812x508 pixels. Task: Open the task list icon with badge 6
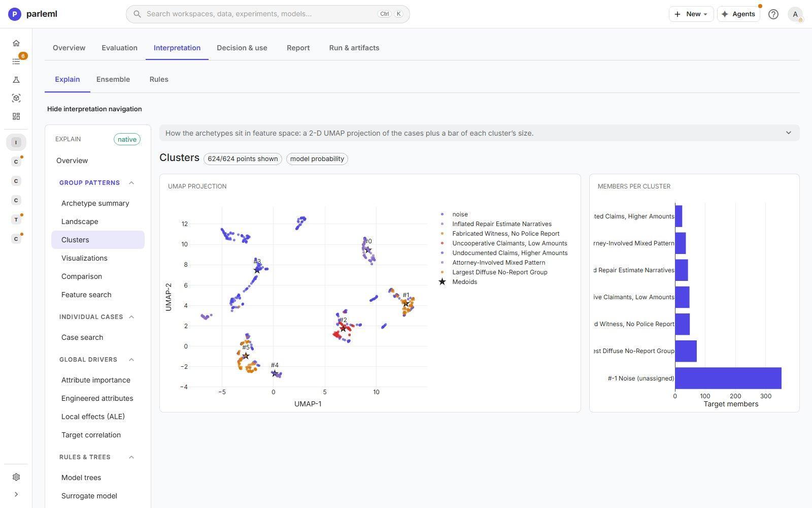(x=16, y=61)
